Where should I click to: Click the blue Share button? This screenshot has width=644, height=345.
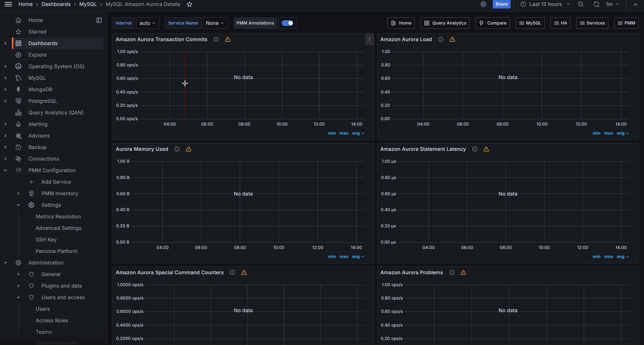point(501,4)
